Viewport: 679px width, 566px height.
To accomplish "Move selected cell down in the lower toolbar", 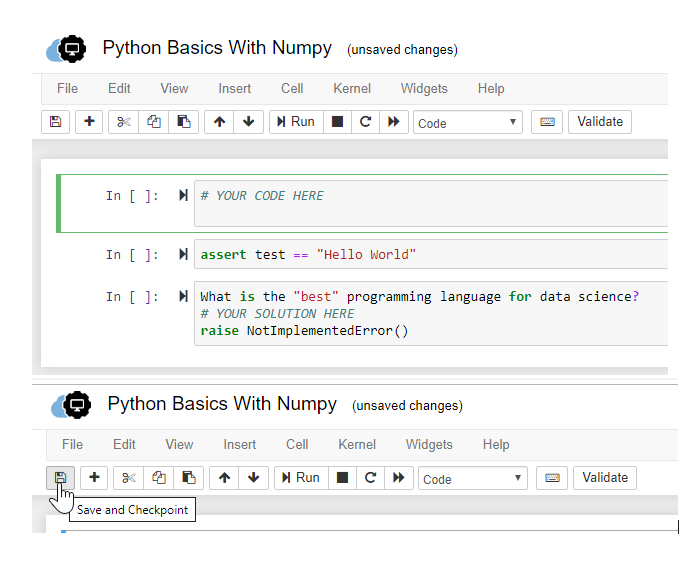I will coord(253,478).
